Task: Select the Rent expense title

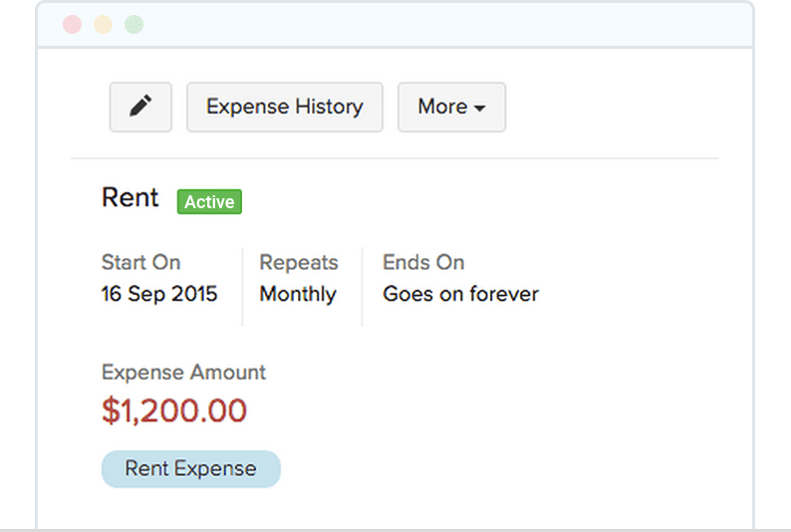Action: coord(130,197)
